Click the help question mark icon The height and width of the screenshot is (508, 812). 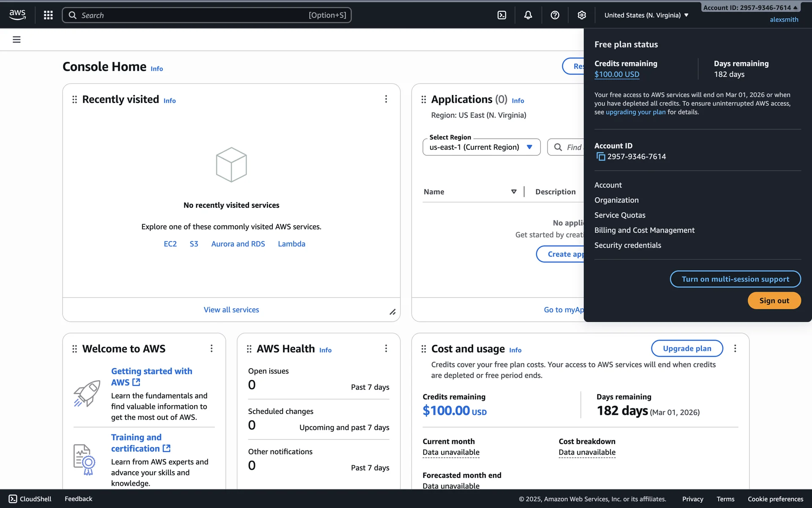point(555,15)
